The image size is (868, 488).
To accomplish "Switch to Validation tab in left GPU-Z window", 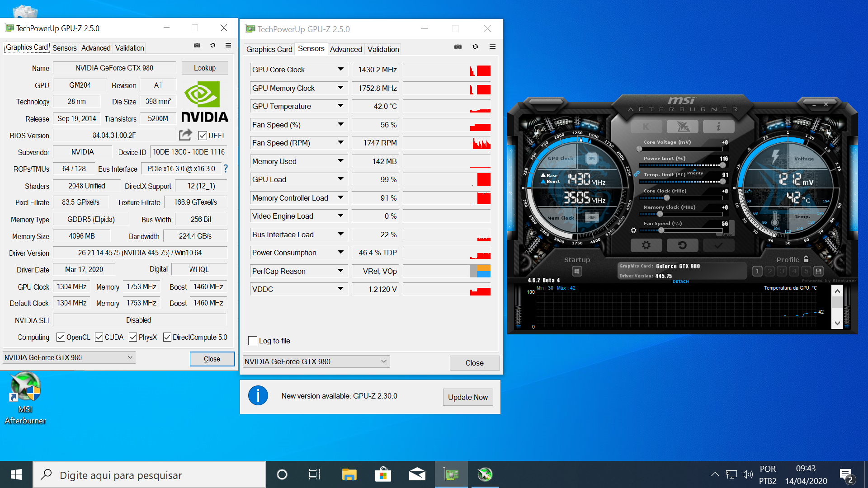I will (130, 48).
